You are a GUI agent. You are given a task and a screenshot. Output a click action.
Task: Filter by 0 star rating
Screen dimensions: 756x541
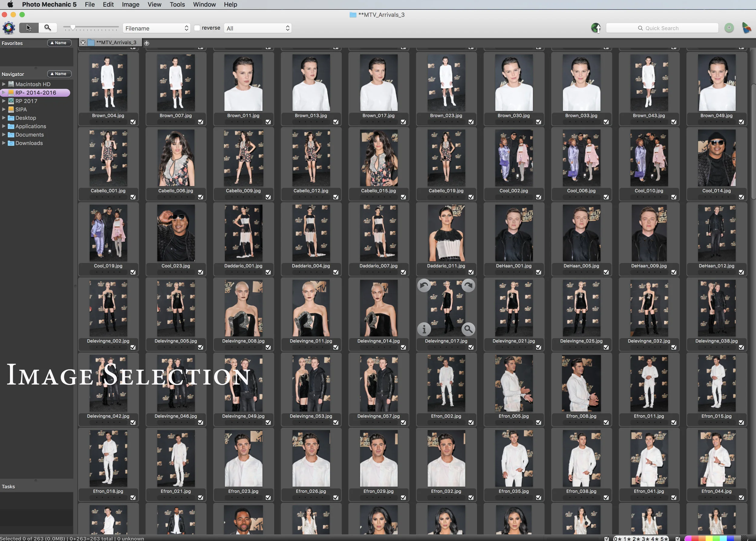tap(618, 539)
